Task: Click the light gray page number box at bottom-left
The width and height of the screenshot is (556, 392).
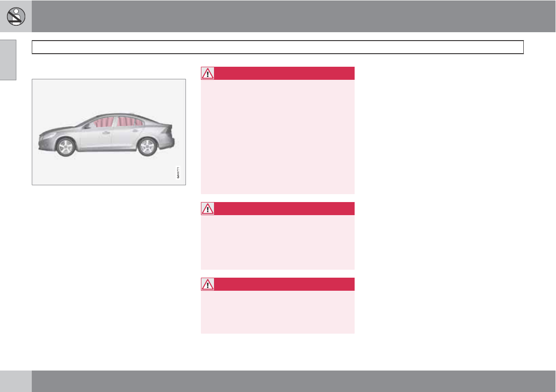Action: [16, 381]
